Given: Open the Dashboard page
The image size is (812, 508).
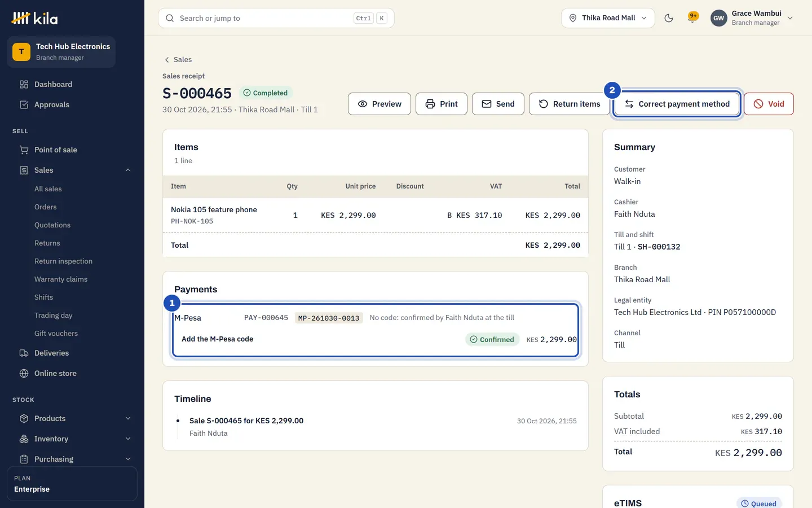Looking at the screenshot, I should coord(72,84).
